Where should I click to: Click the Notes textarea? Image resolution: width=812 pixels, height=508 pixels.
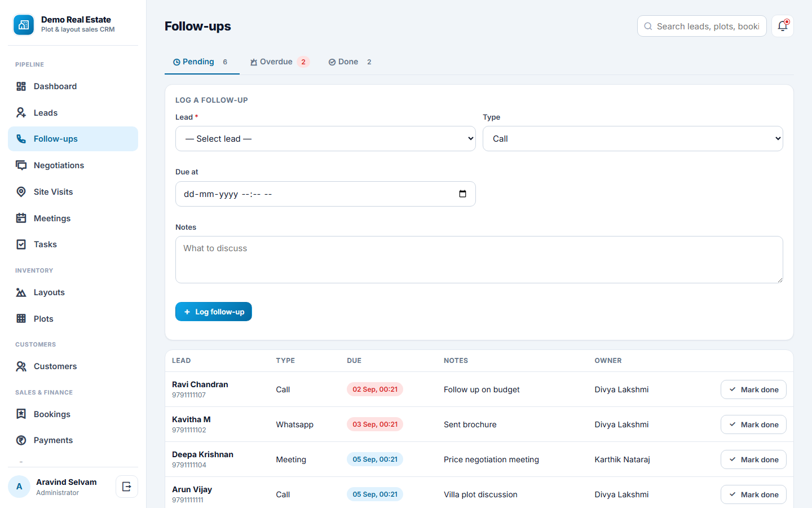479,260
